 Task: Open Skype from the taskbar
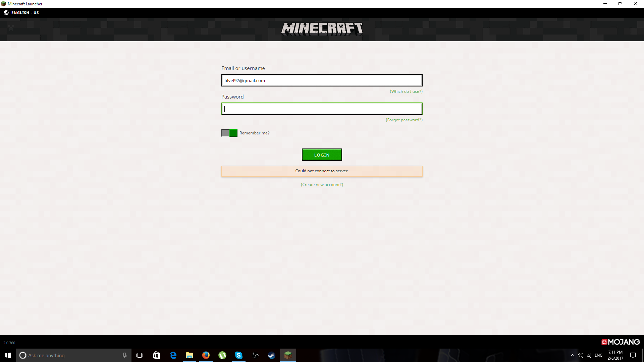(x=238, y=355)
